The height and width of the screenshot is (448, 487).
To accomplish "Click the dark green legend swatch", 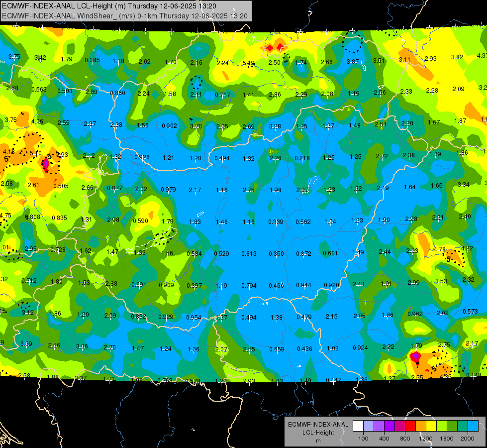I will click(x=452, y=426).
